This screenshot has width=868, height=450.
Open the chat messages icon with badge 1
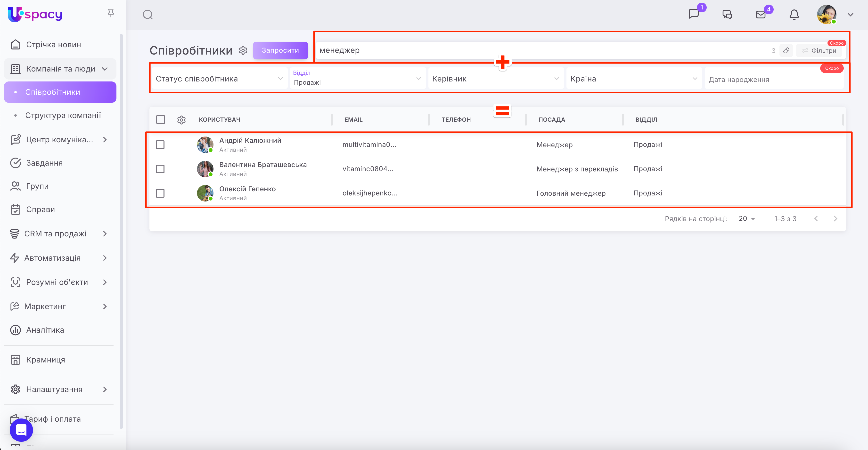(x=694, y=14)
